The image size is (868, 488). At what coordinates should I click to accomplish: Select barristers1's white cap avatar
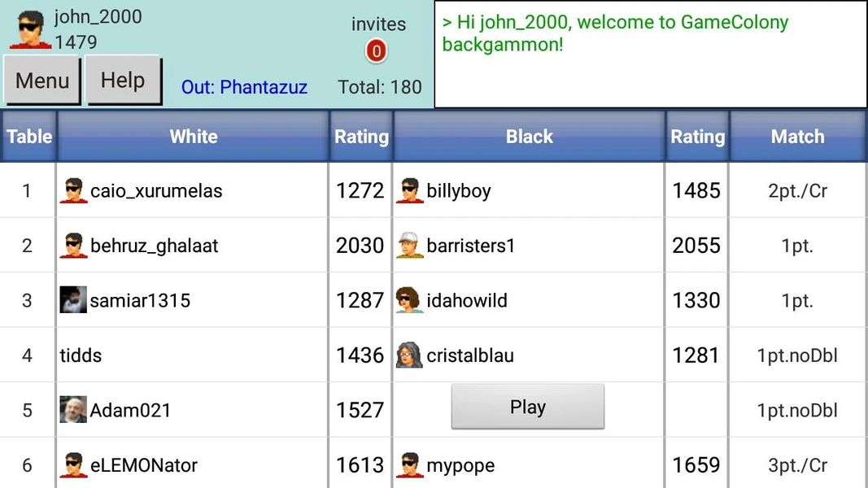point(410,245)
